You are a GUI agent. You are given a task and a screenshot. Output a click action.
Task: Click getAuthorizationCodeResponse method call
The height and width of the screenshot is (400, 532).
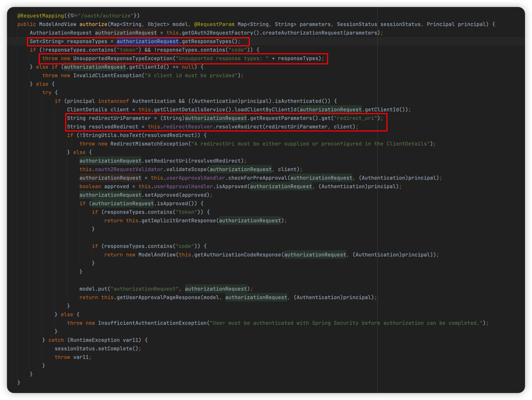[237, 255]
